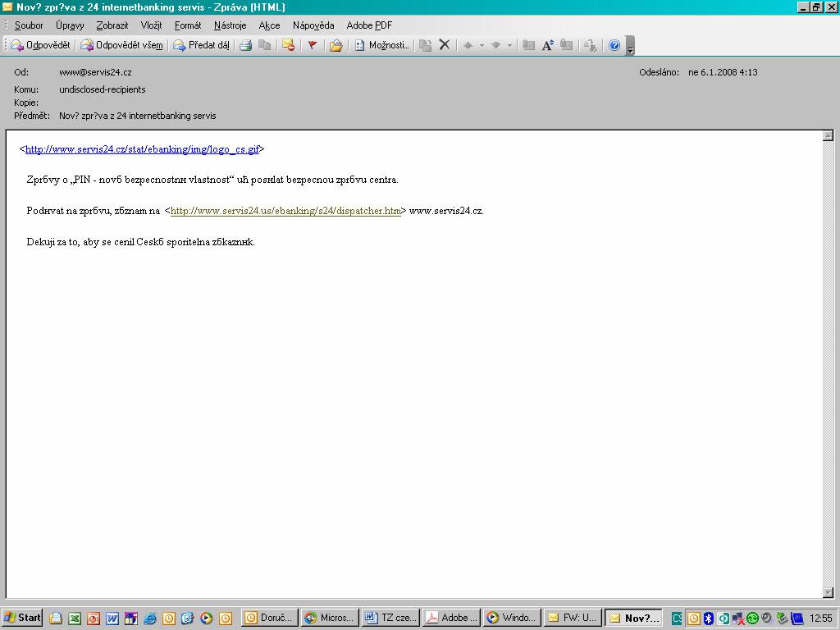
Task: Open dropdown beside next item arrow
Action: pyautogui.click(x=509, y=46)
